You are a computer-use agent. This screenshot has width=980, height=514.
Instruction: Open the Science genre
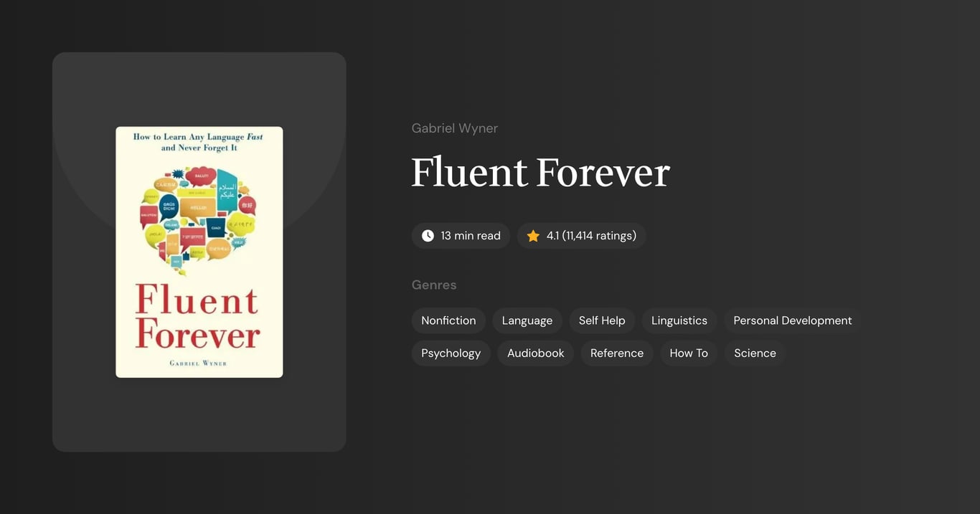pos(754,353)
